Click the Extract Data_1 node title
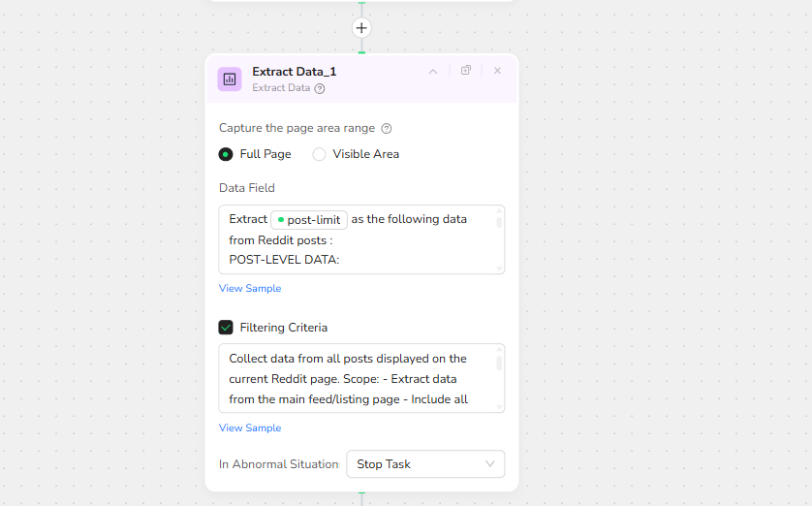The width and height of the screenshot is (812, 506). click(x=295, y=72)
